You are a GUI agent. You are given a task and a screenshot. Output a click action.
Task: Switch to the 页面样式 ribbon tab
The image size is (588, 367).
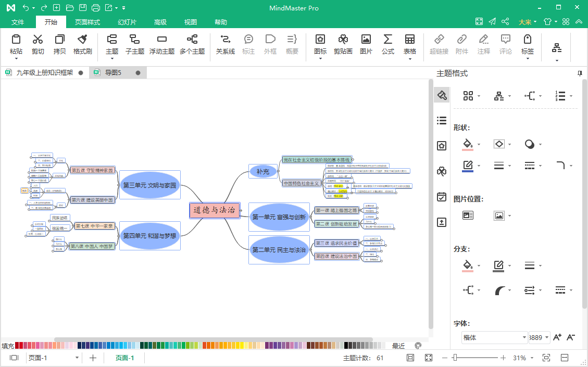(87, 22)
